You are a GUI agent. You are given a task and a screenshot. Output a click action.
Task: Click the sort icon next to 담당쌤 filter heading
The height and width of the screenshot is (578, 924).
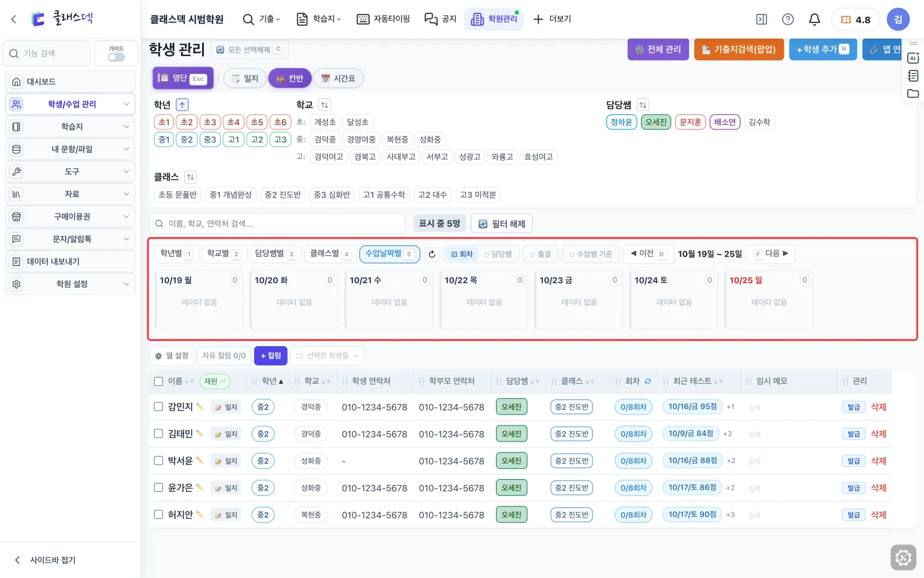(x=643, y=105)
